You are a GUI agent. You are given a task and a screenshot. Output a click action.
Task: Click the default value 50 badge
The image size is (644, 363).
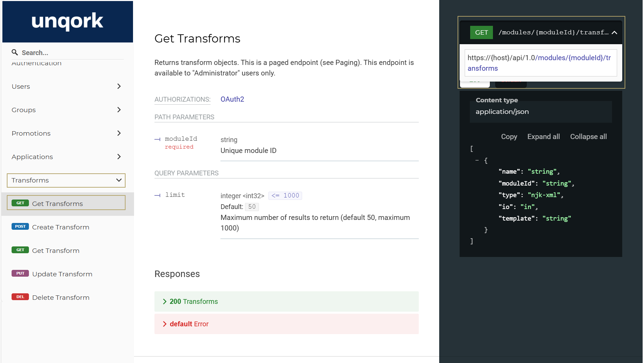[x=252, y=207]
